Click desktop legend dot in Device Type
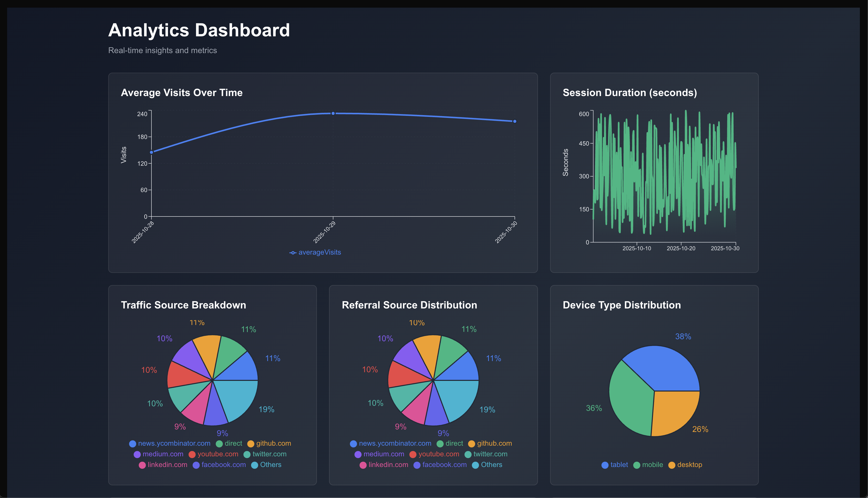The image size is (868, 498). point(672,465)
